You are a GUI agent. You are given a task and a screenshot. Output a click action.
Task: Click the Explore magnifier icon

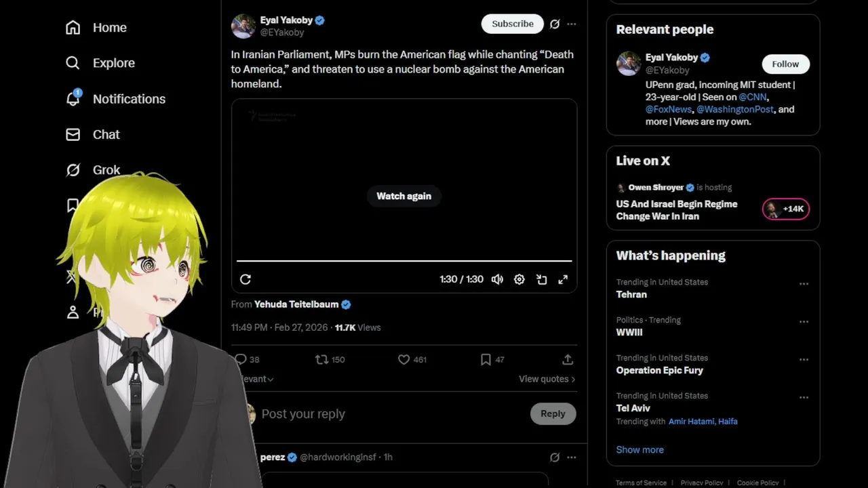tap(73, 63)
